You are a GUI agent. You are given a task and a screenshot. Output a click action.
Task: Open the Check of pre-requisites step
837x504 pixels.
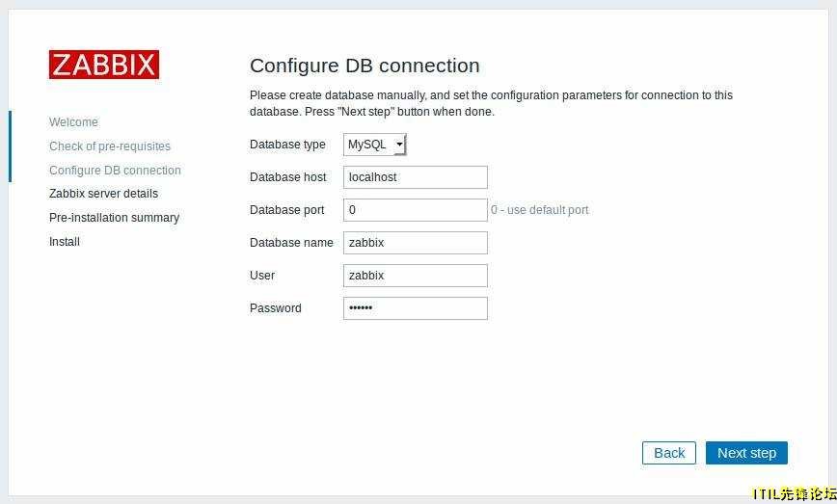point(110,146)
